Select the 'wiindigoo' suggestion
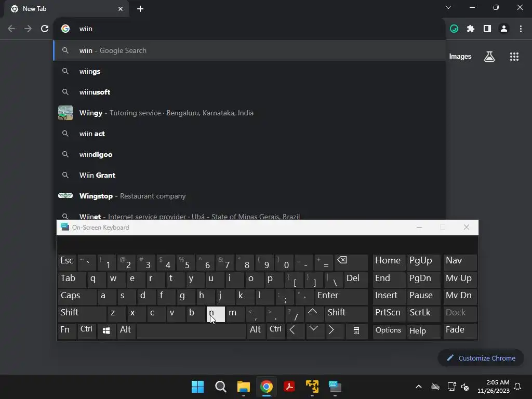Image resolution: width=532 pixels, height=399 pixels. pos(249,154)
